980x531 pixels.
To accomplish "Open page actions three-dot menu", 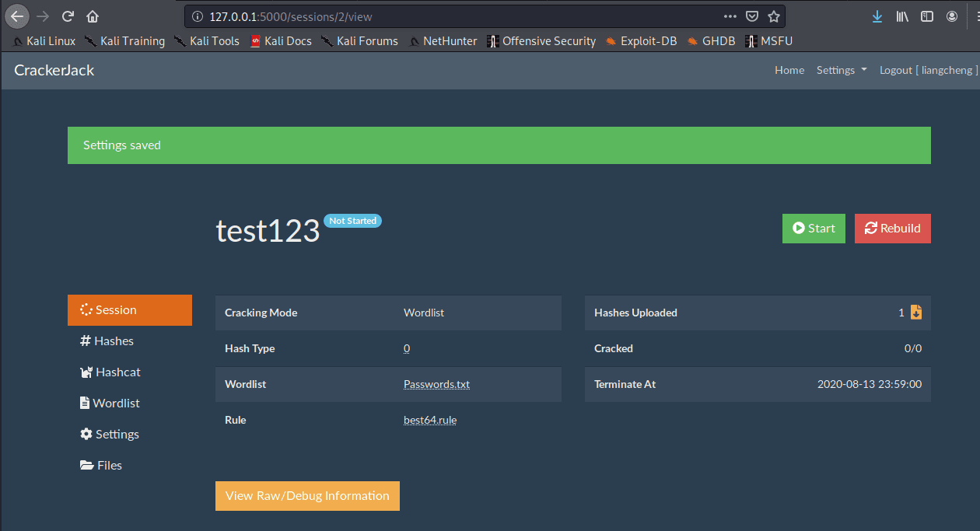I will (730, 16).
